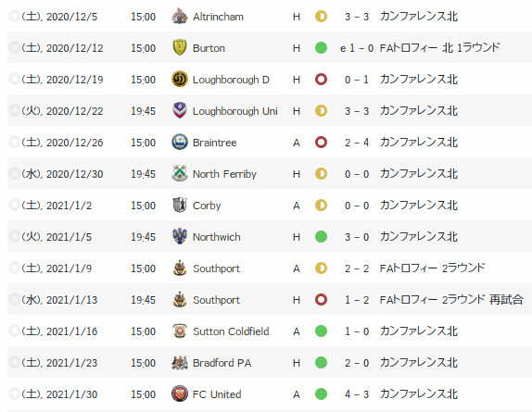Click the Braintree club crest
Screen dimensions: 532x412
tap(180, 143)
